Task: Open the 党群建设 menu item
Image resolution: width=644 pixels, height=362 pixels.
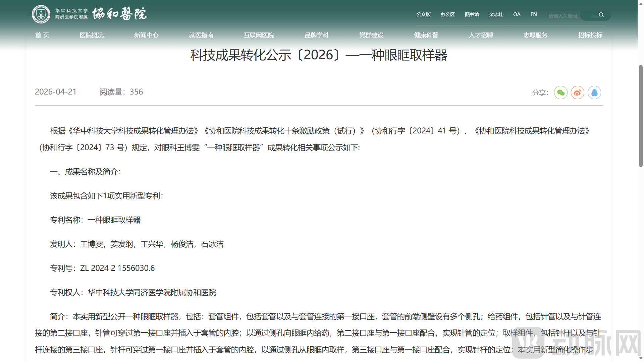Action: [371, 35]
